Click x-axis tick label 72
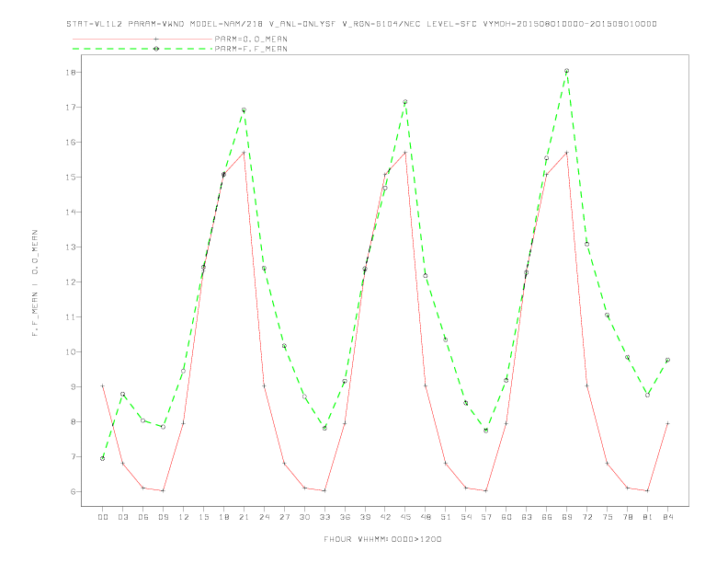Screen dimensions: 728x563 pyautogui.click(x=586, y=517)
